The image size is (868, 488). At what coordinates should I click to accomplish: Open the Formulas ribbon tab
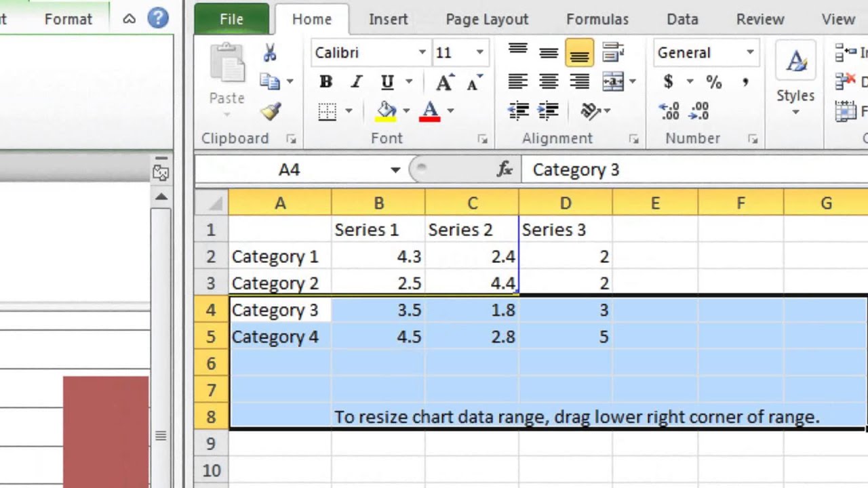pos(597,20)
